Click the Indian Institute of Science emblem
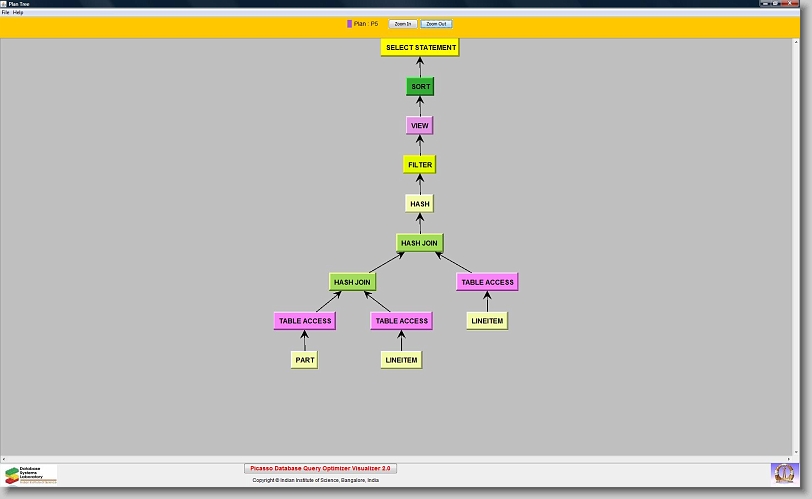The image size is (812, 499). click(x=785, y=473)
